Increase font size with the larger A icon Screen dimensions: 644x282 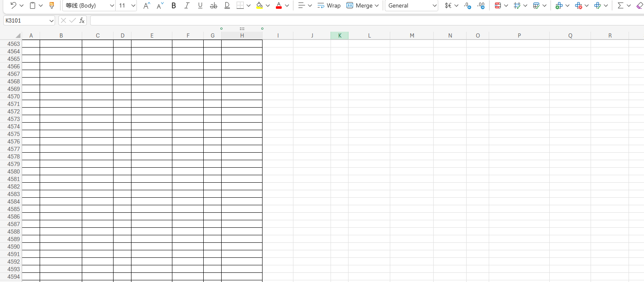coord(146,5)
